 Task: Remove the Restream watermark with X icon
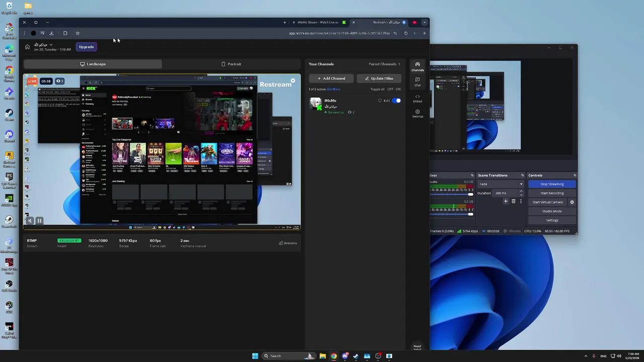click(x=293, y=80)
